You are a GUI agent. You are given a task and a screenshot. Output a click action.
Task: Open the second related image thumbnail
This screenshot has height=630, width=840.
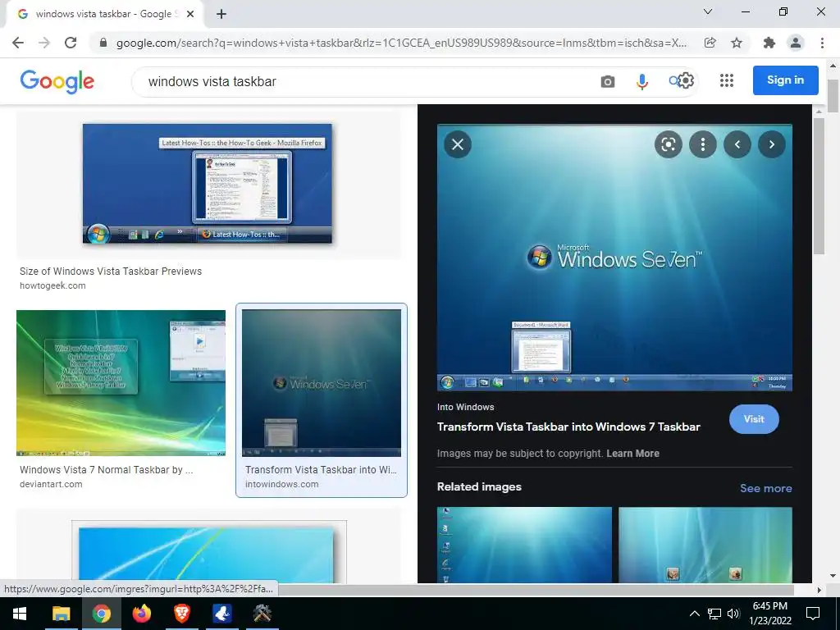click(x=705, y=545)
